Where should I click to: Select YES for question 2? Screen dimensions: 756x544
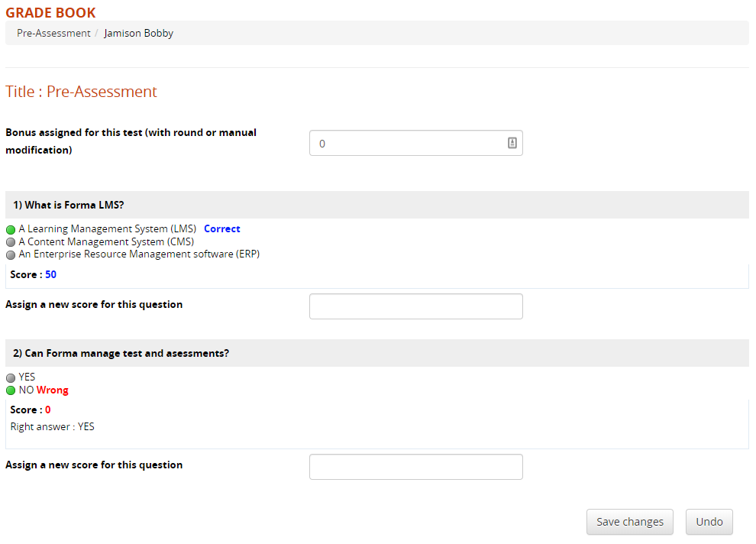[10, 377]
